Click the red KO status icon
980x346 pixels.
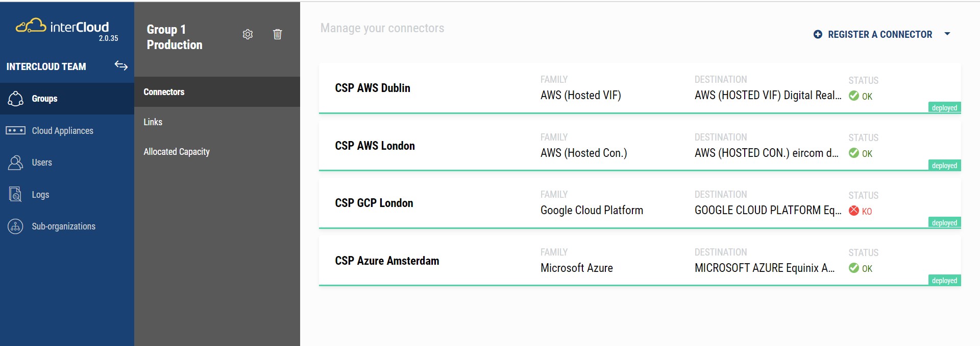853,211
